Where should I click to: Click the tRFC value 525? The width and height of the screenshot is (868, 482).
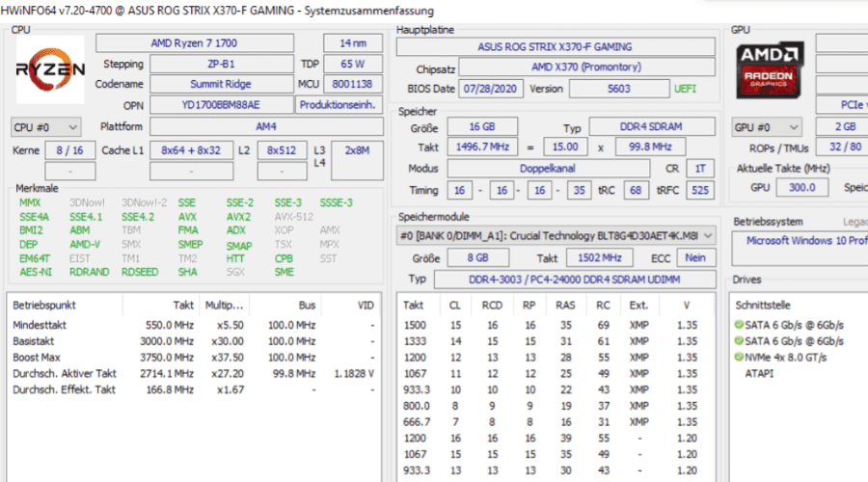pyautogui.click(x=700, y=190)
